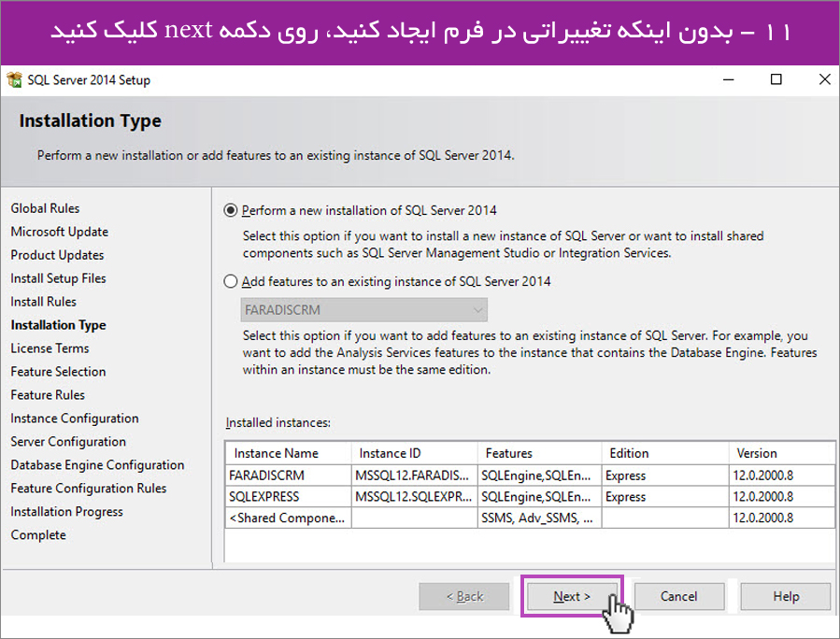Viewport: 840px width, 639px height.
Task: Select SQLEXPRESS row in installed instances
Action: pyautogui.click(x=530, y=496)
